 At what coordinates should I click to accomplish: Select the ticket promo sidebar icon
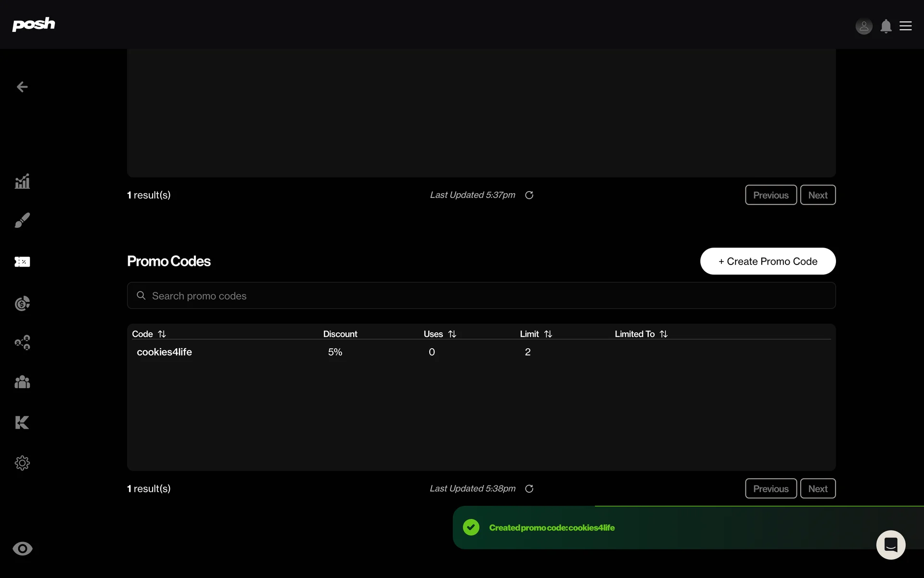tap(22, 262)
